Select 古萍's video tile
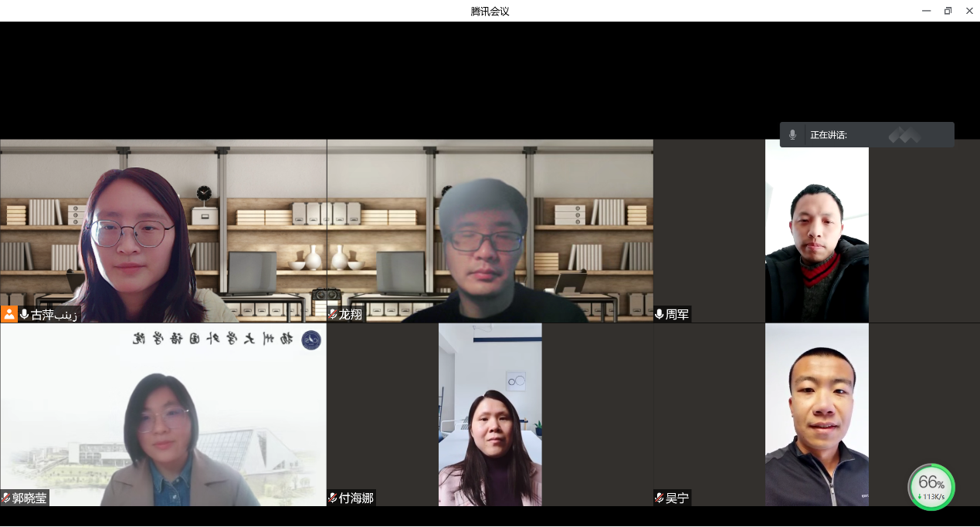Viewport: 980px width, 527px height. click(163, 231)
